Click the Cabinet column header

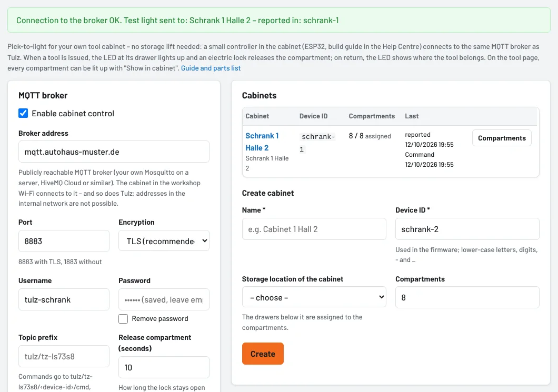coord(257,116)
